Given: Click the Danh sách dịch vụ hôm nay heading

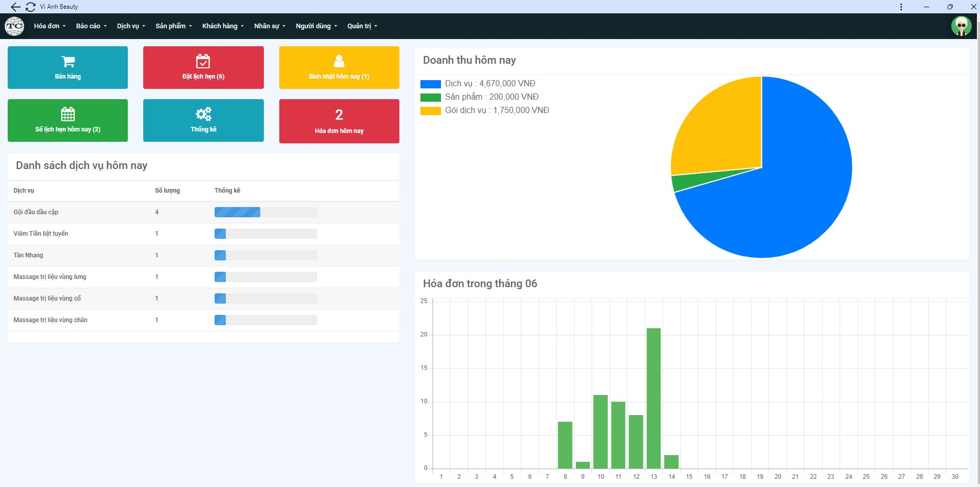Looking at the screenshot, I should tap(82, 165).
